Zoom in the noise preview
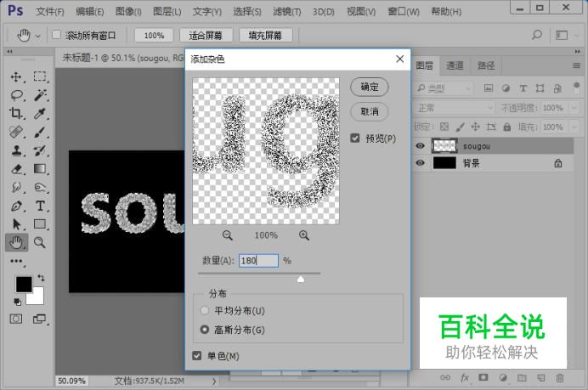588x390 pixels. click(x=304, y=235)
